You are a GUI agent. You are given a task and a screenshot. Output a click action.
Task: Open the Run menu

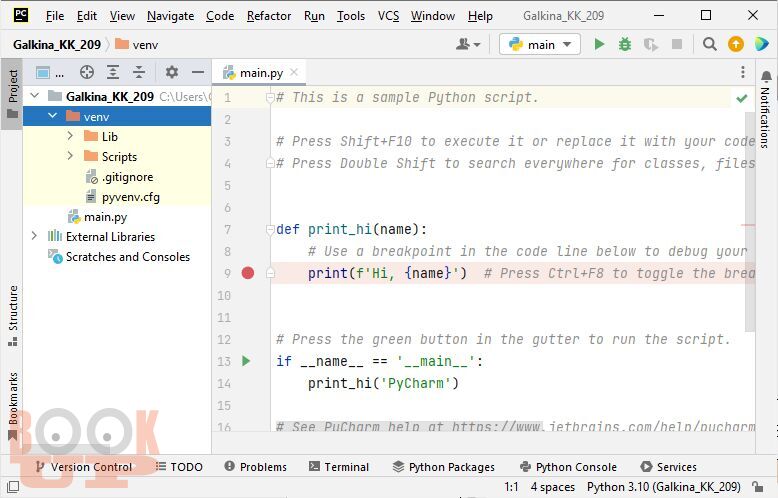click(314, 16)
